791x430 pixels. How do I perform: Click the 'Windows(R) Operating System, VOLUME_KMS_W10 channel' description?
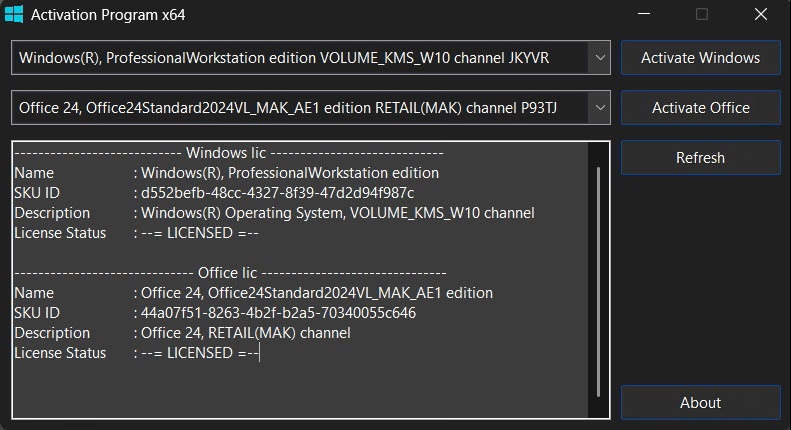click(337, 213)
